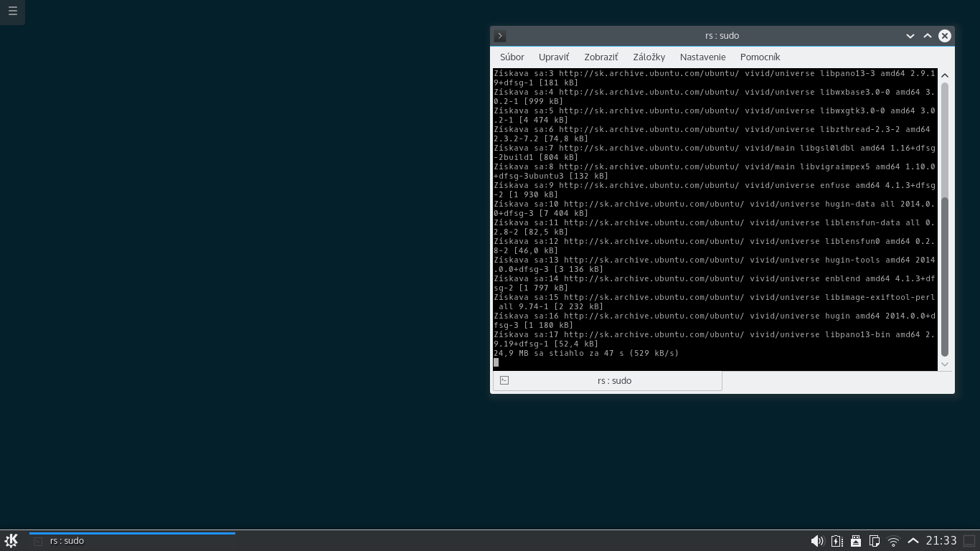Open the Súbor menu
This screenshot has width=980, height=551.
(x=512, y=57)
